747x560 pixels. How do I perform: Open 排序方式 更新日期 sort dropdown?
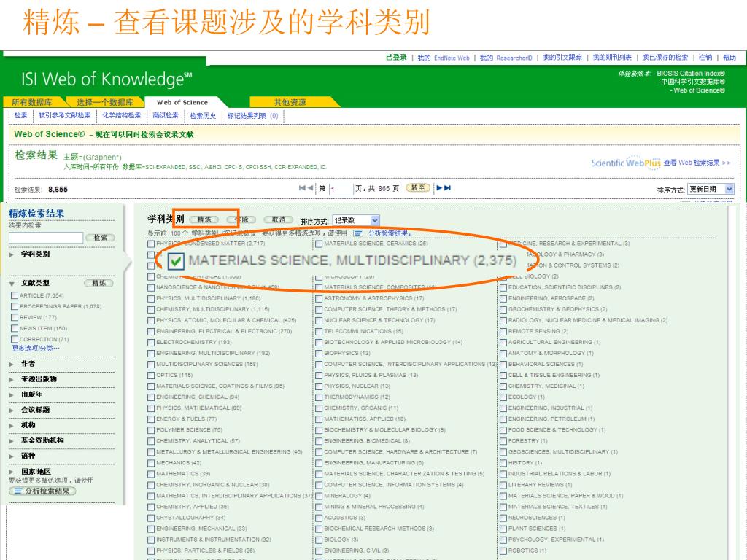[711, 189]
